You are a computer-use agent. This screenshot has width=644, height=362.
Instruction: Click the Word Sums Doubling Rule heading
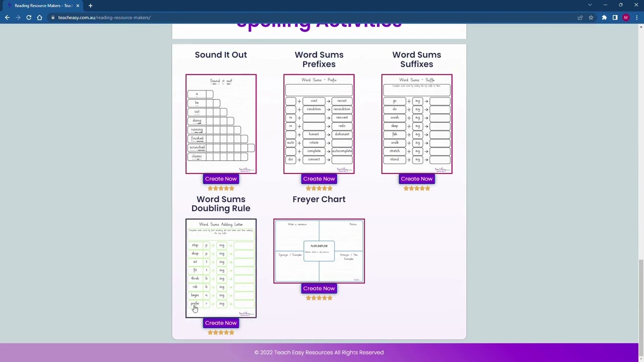click(221, 204)
